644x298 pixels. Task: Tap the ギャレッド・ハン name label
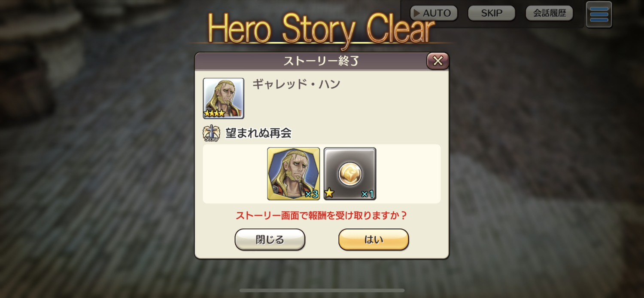click(296, 84)
